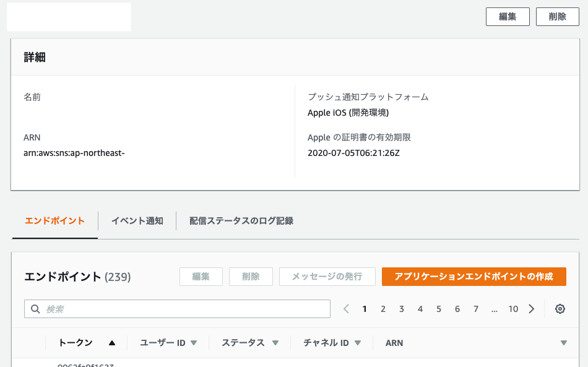Open チャネル ID column sort arrow
The height and width of the screenshot is (367, 588).
click(x=359, y=343)
